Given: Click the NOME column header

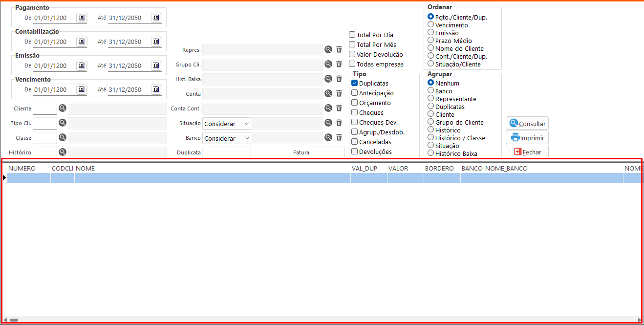Looking at the screenshot, I should coord(86,169).
